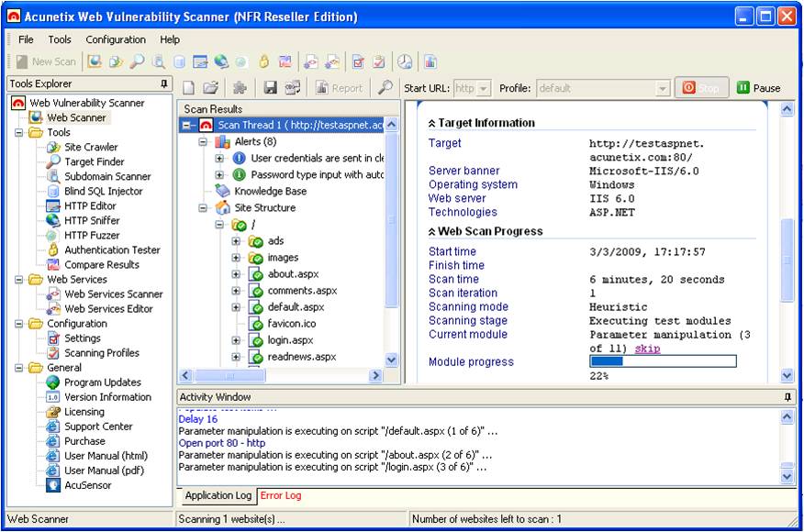804x532 pixels.
Task: Open the Configuration menu
Action: 116,39
